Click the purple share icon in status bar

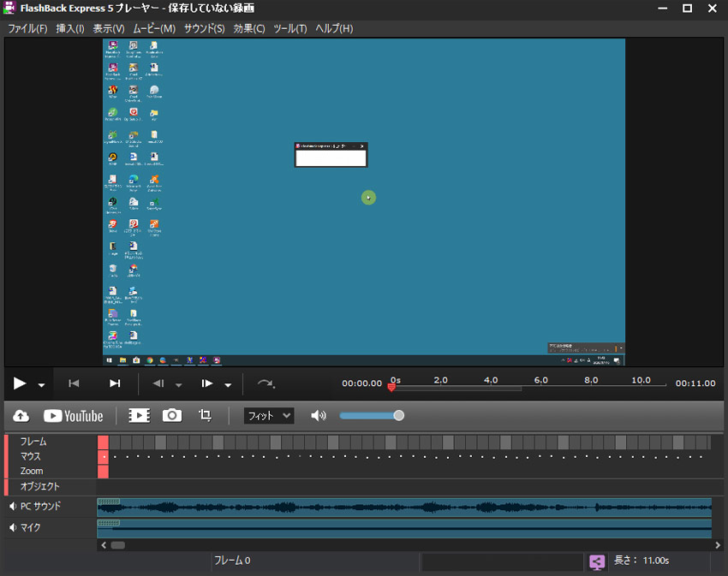(597, 561)
